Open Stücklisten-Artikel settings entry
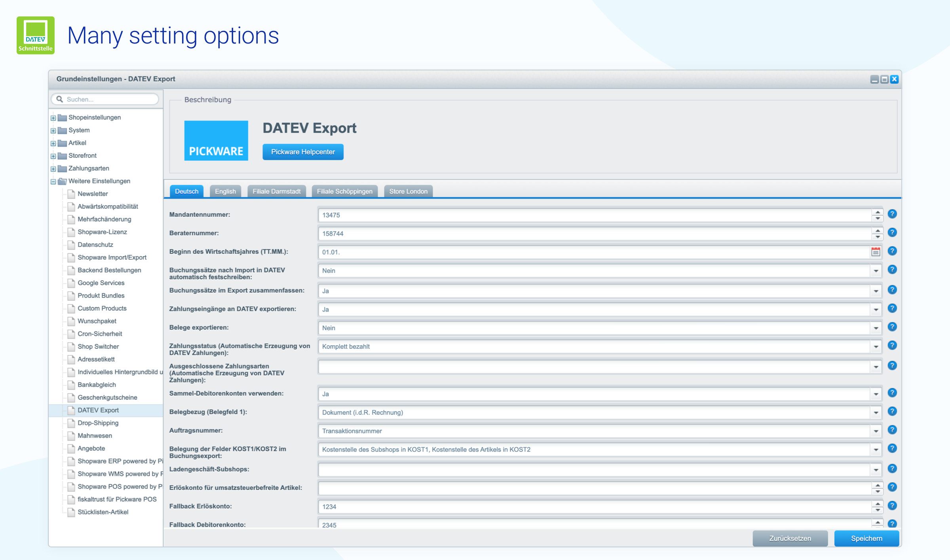Screen dimensions: 950x560 pos(103,512)
